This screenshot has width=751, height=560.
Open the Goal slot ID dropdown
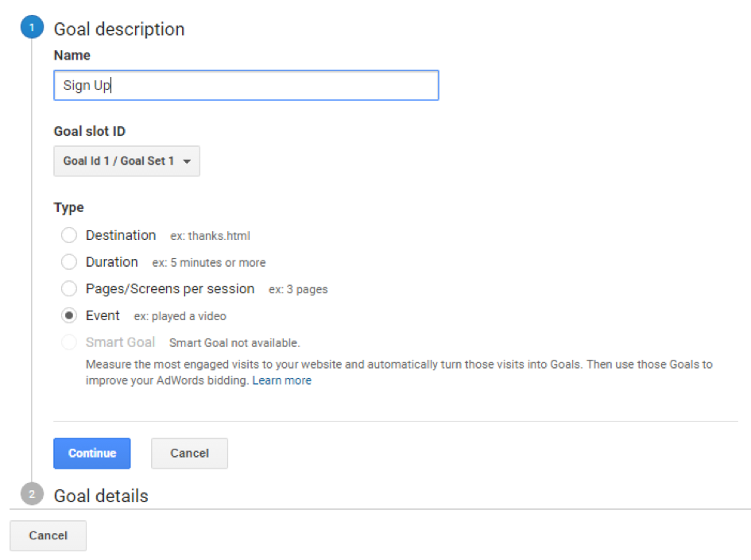[127, 161]
